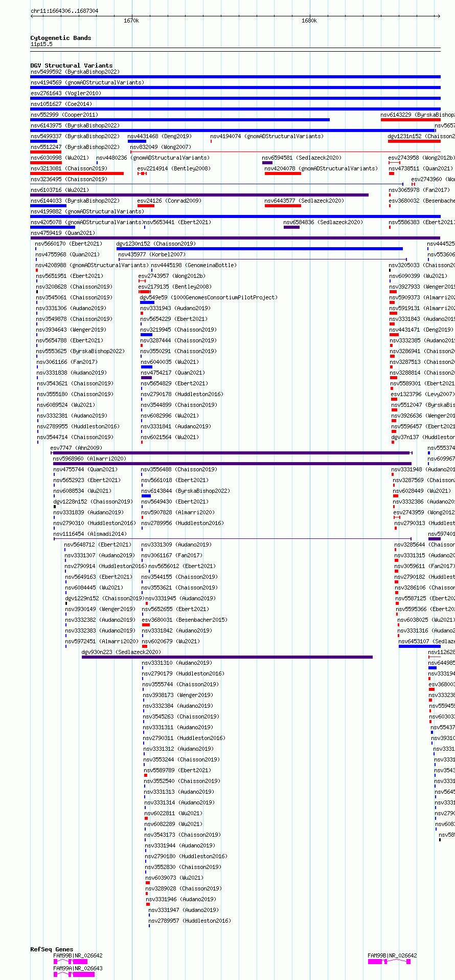Screen dimensions: 455x980
Task: Click the blue bar of nsv5499592
Action: click(235, 77)
